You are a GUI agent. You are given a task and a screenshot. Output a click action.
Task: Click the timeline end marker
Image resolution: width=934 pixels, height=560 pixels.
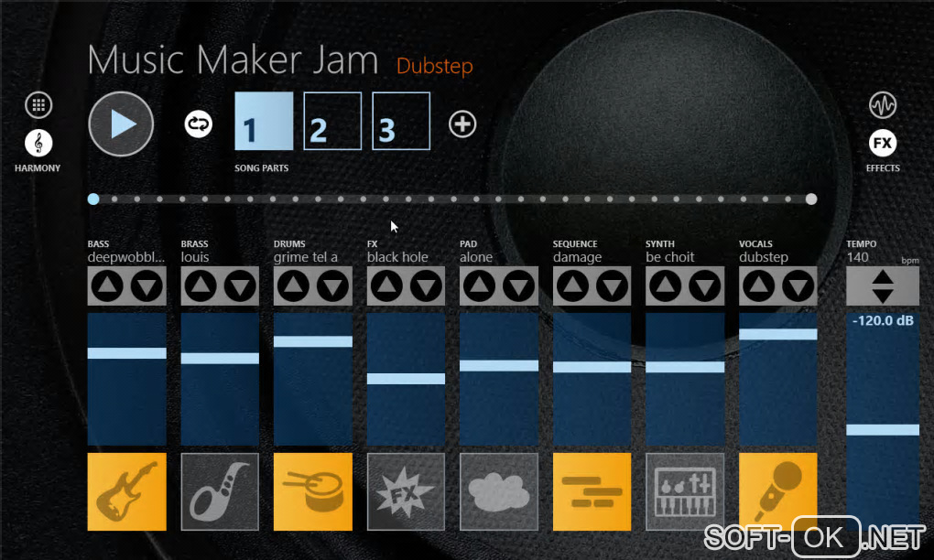(x=810, y=199)
